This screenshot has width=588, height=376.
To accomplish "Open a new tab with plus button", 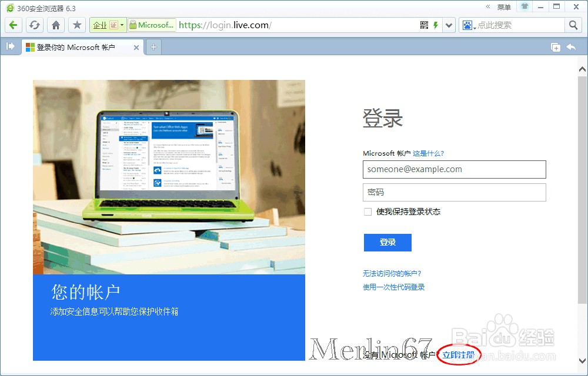I will coord(153,47).
